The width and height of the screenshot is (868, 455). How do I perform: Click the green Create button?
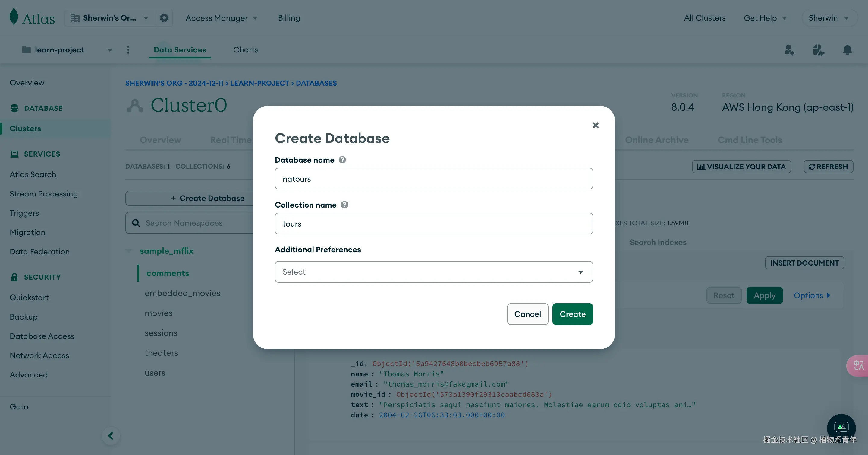pyautogui.click(x=572, y=314)
